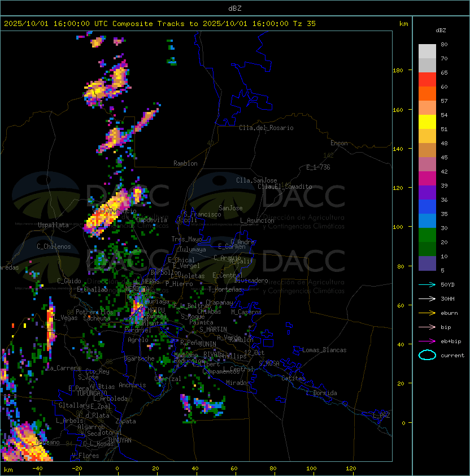470x476 pixels.
Task: Select the light blue swatch between 35 and 30
Action: (427, 220)
